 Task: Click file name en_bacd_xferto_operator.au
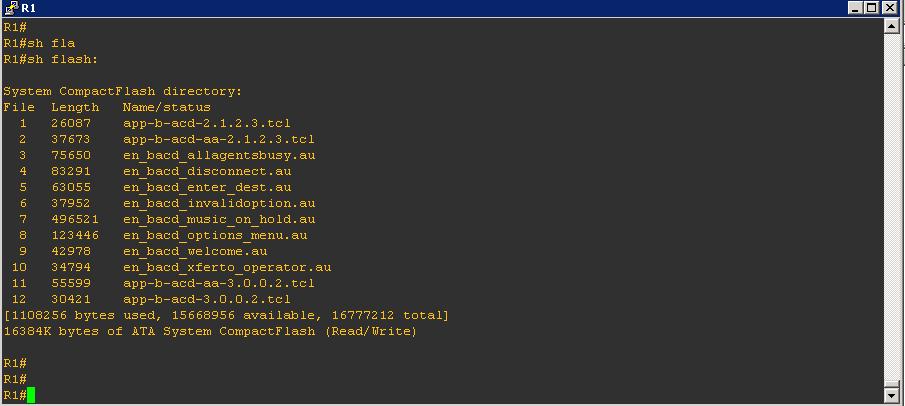pos(227,267)
